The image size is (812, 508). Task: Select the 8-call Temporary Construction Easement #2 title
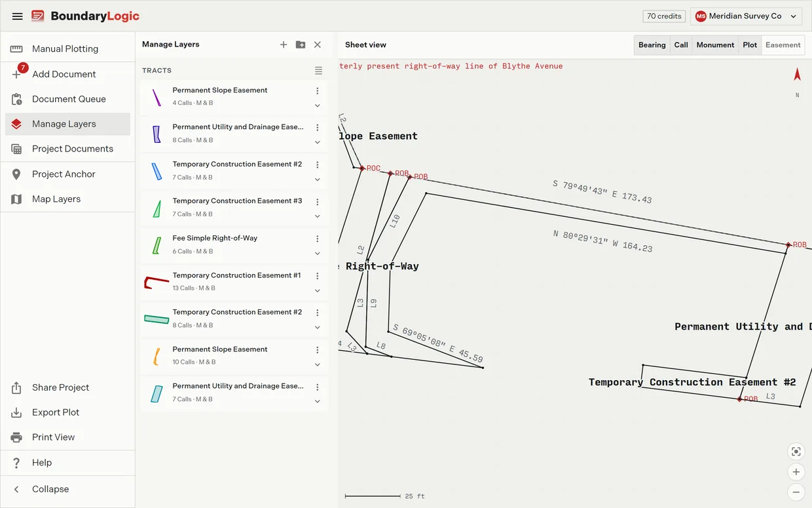pos(237,312)
